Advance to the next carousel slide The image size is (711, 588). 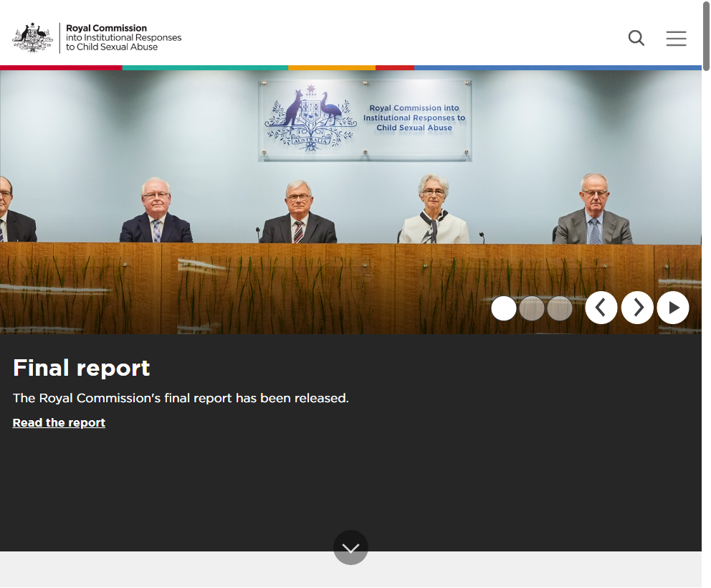tap(637, 308)
